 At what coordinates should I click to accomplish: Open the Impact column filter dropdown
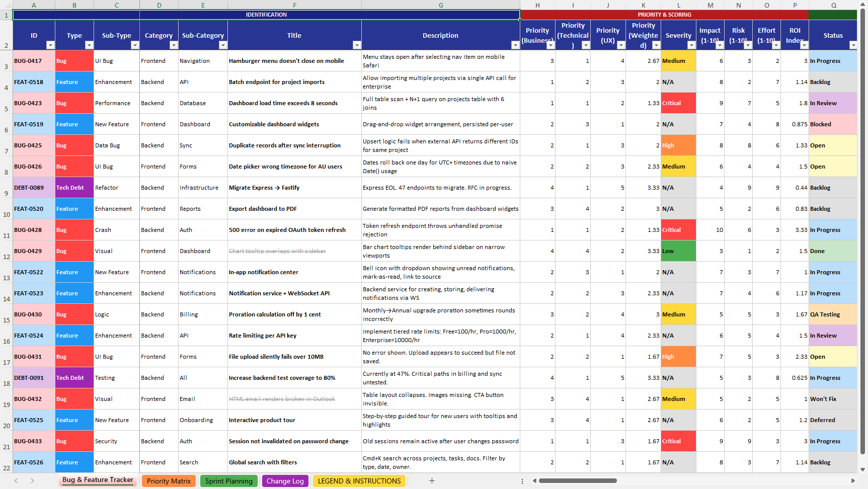tap(720, 45)
